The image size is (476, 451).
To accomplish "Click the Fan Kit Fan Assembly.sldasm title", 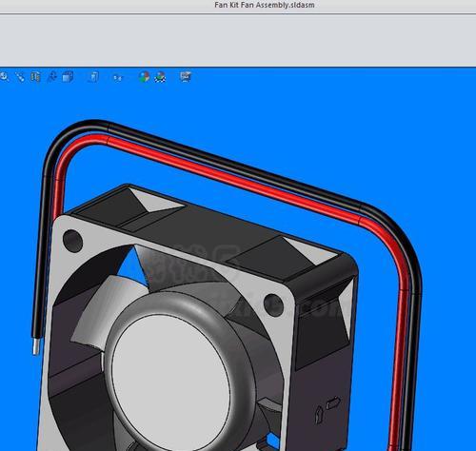I will point(265,5).
